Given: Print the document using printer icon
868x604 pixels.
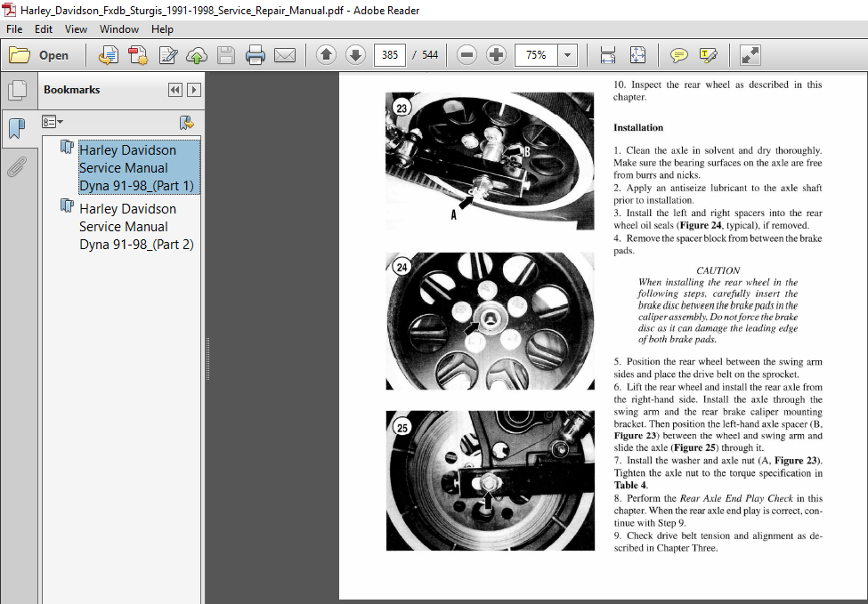Looking at the screenshot, I should 256,55.
